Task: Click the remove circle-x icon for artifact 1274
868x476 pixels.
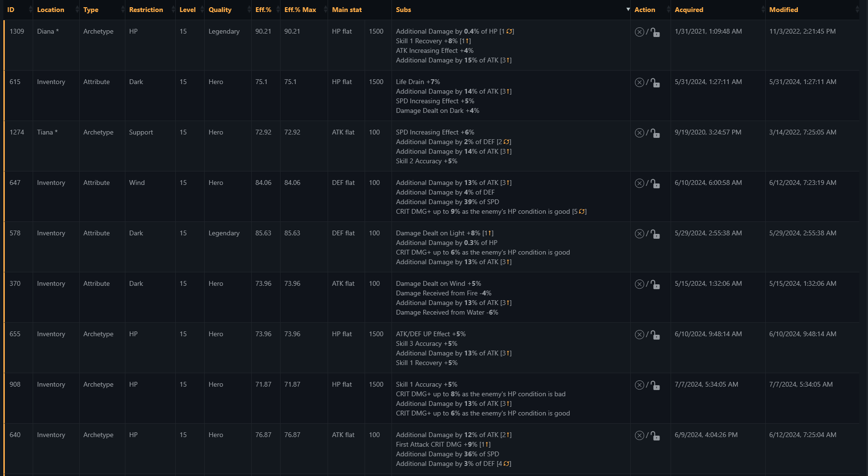Action: tap(639, 133)
